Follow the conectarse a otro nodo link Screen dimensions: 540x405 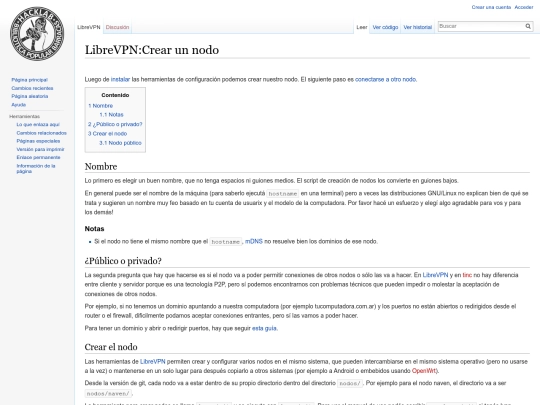(x=386, y=80)
